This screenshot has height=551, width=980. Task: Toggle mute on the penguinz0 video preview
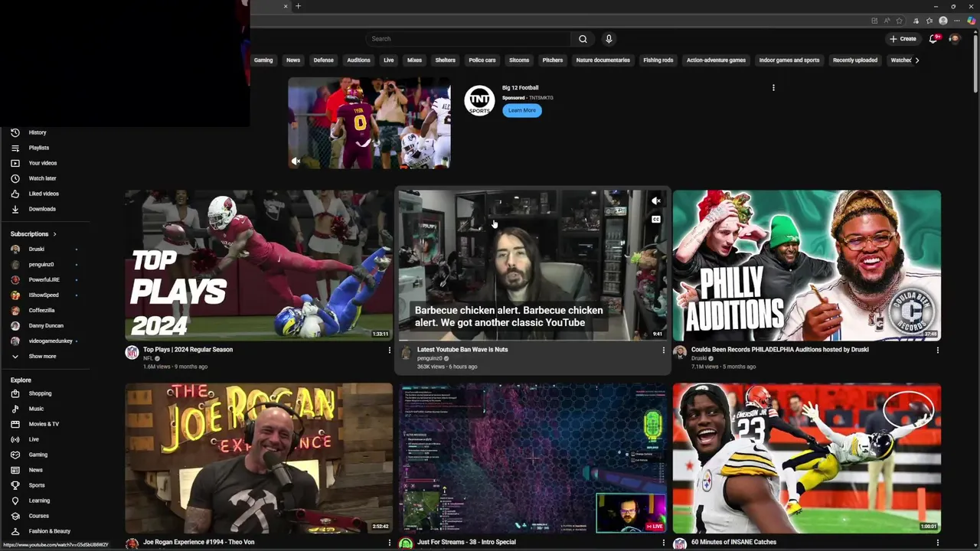(656, 201)
